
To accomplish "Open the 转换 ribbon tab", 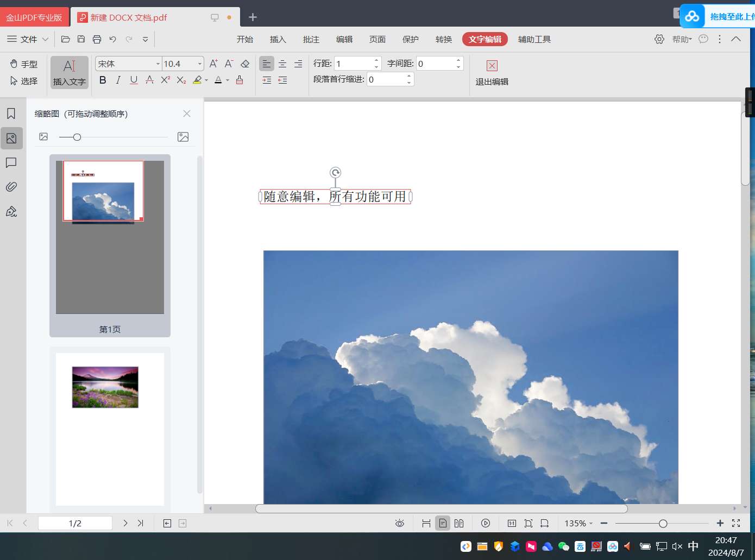I will click(443, 39).
